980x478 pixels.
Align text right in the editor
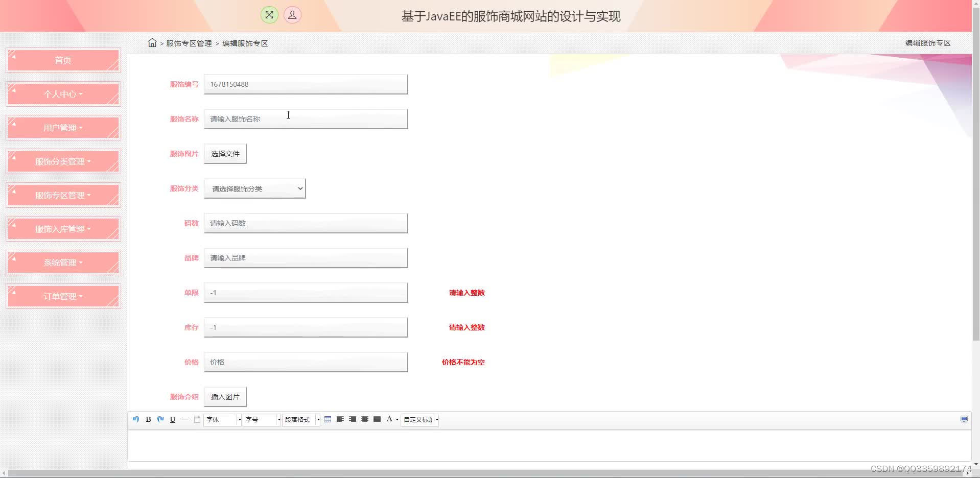tap(353, 419)
